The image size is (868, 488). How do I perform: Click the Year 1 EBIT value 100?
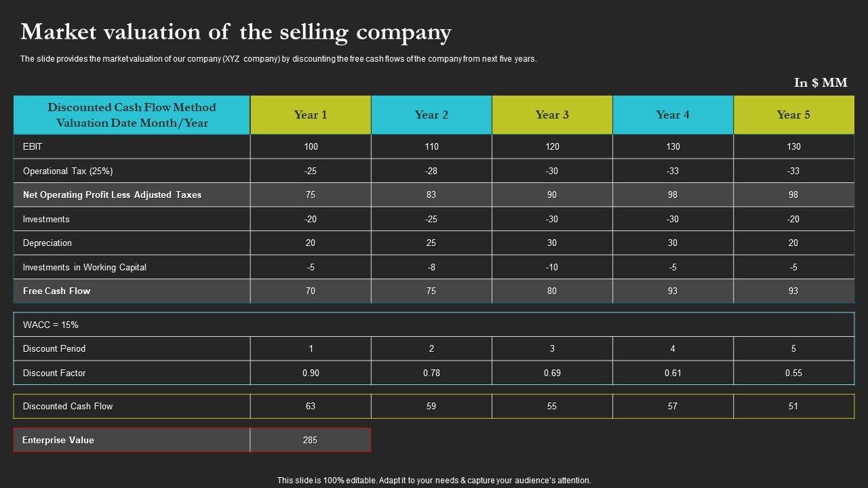[311, 146]
